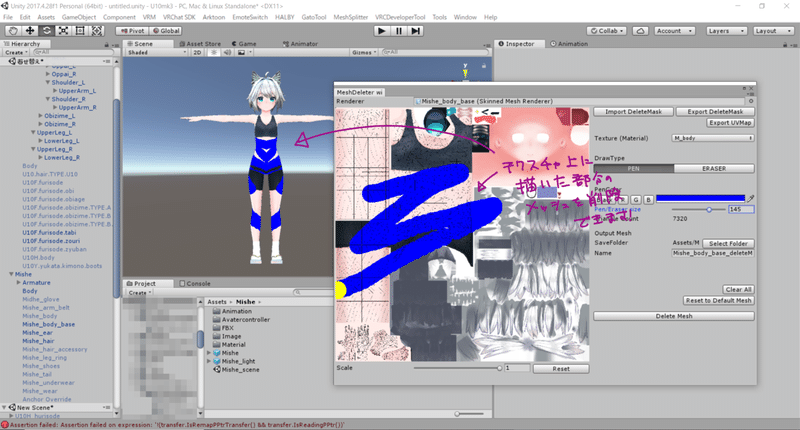The image size is (800, 430).
Task: Click the blue pen color swatch
Action: tap(701, 199)
